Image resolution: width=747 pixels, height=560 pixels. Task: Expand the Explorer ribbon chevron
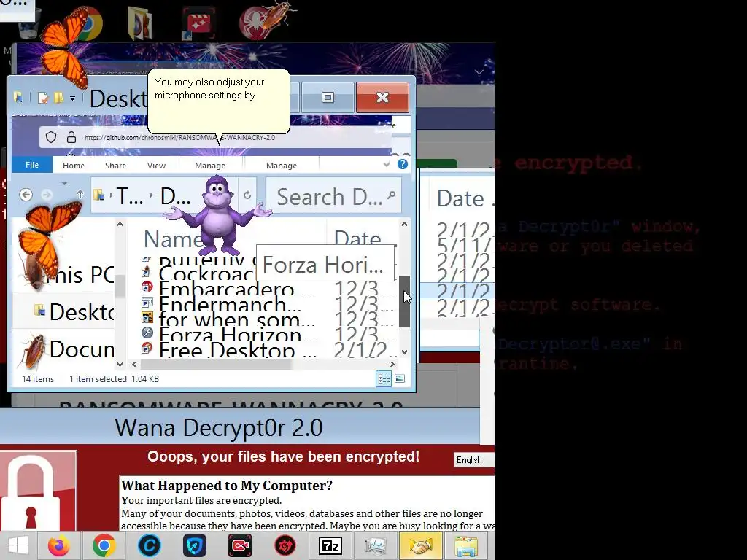[387, 164]
